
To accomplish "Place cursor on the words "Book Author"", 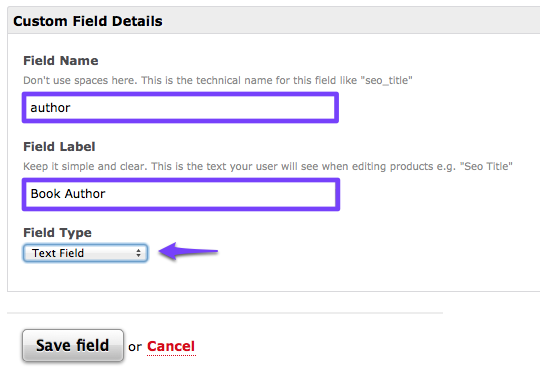I will pyautogui.click(x=68, y=194).
